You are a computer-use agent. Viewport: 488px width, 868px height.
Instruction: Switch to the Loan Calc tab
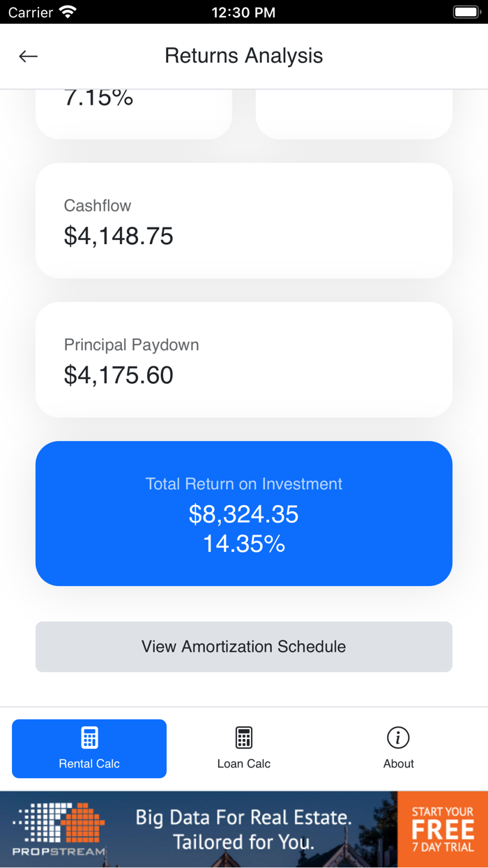(243, 748)
